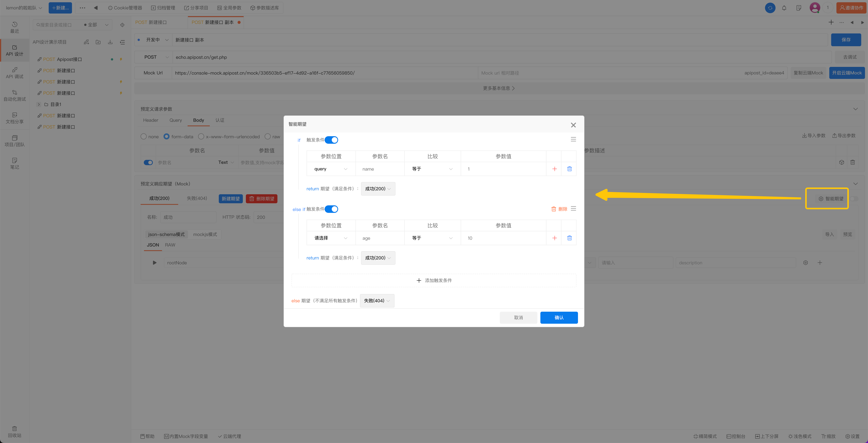Screen dimensions: 868x443
Task: Switch to 失败(404) expectation tab
Action: pos(197,198)
